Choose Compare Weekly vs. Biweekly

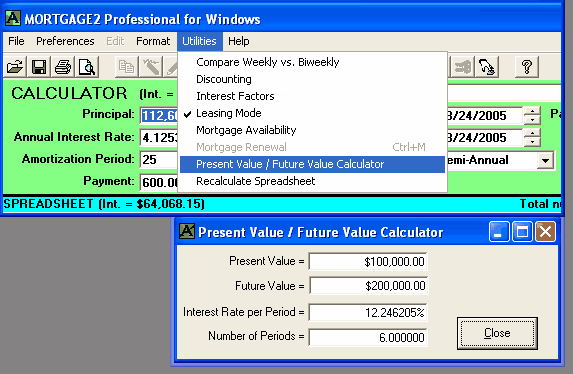pos(312,62)
